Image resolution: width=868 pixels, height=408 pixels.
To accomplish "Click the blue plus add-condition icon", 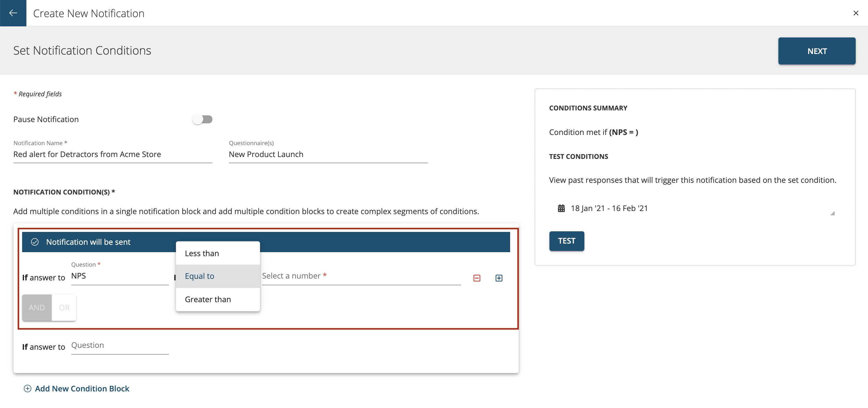I will point(497,278).
